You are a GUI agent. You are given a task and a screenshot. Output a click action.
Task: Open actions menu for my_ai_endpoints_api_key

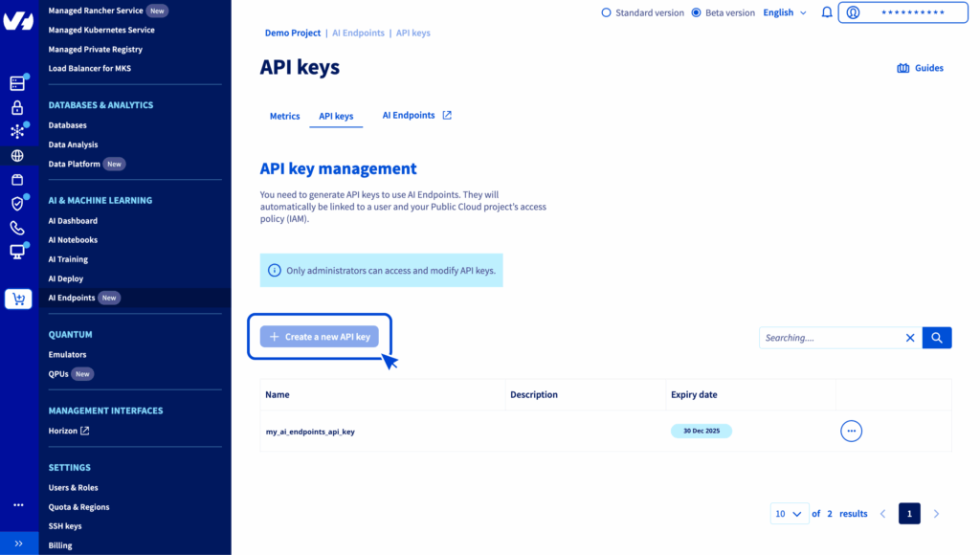tap(851, 431)
